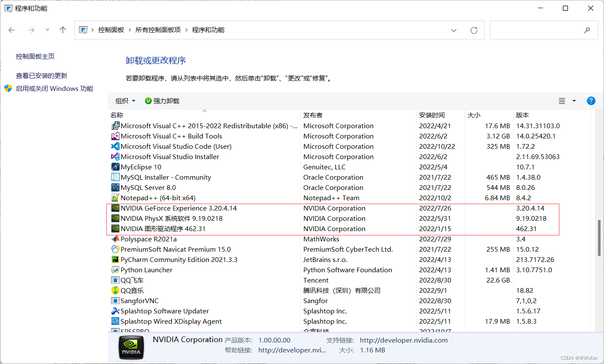Open recent locations dropdown beside forward arrow
Viewport: 604px width, 364px height.
tap(47, 30)
